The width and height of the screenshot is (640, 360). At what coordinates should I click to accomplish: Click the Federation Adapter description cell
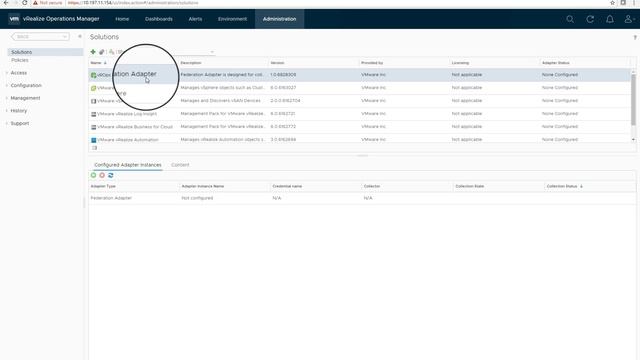pos(222,75)
